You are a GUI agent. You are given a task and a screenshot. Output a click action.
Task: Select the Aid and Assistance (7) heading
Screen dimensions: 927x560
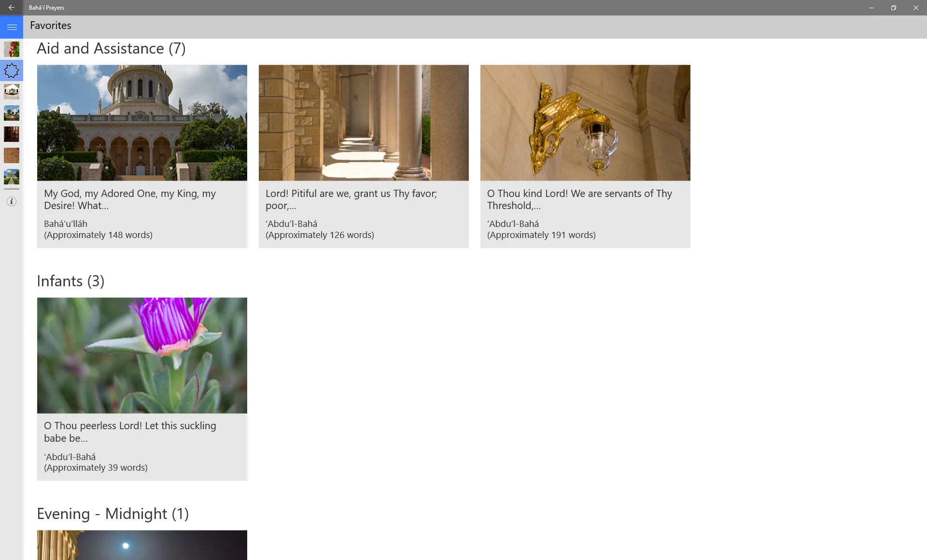tap(111, 48)
